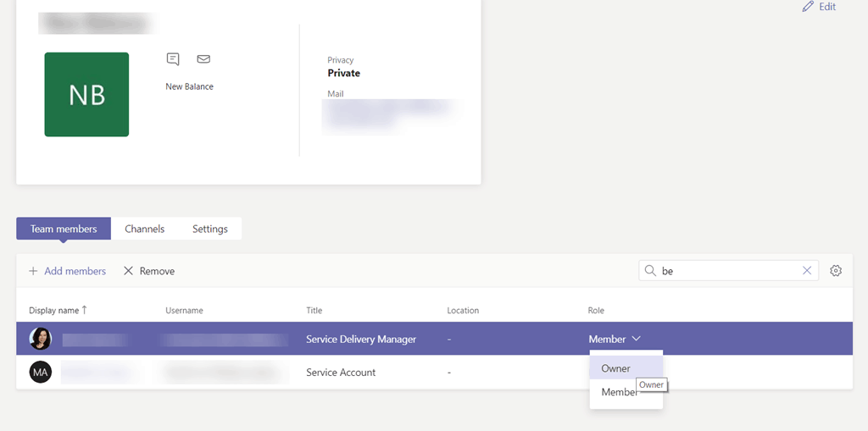Image resolution: width=868 pixels, height=431 pixels.
Task: Click the Add members button
Action: point(68,271)
